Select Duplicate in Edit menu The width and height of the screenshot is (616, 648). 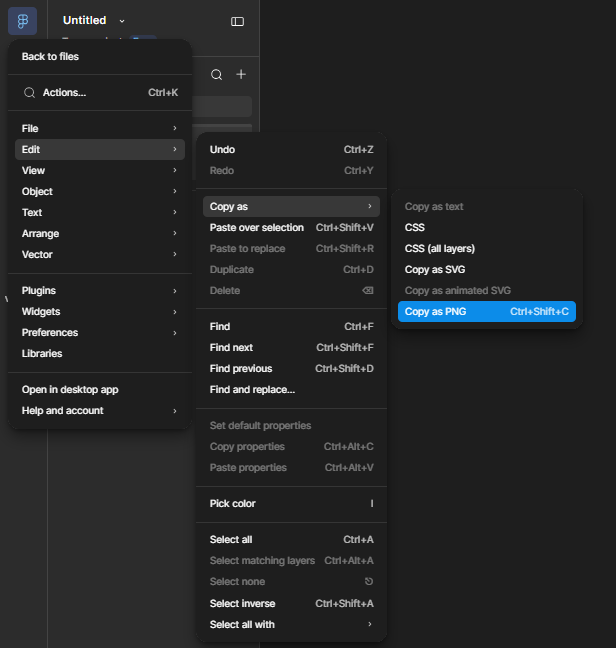pos(291,270)
